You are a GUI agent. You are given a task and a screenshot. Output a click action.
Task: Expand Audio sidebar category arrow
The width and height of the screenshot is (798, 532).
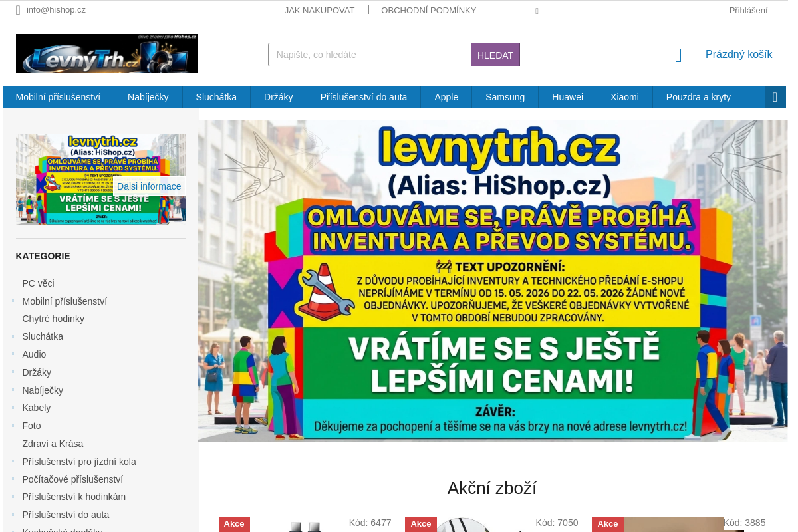[x=13, y=354]
